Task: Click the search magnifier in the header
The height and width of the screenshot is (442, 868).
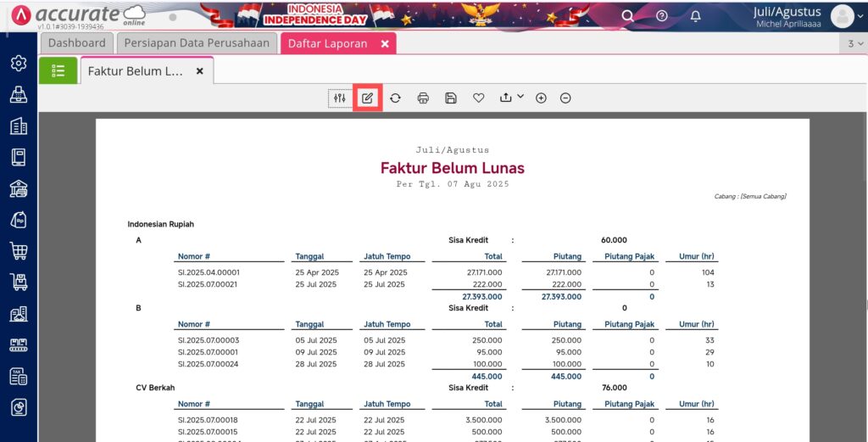Action: [x=627, y=16]
